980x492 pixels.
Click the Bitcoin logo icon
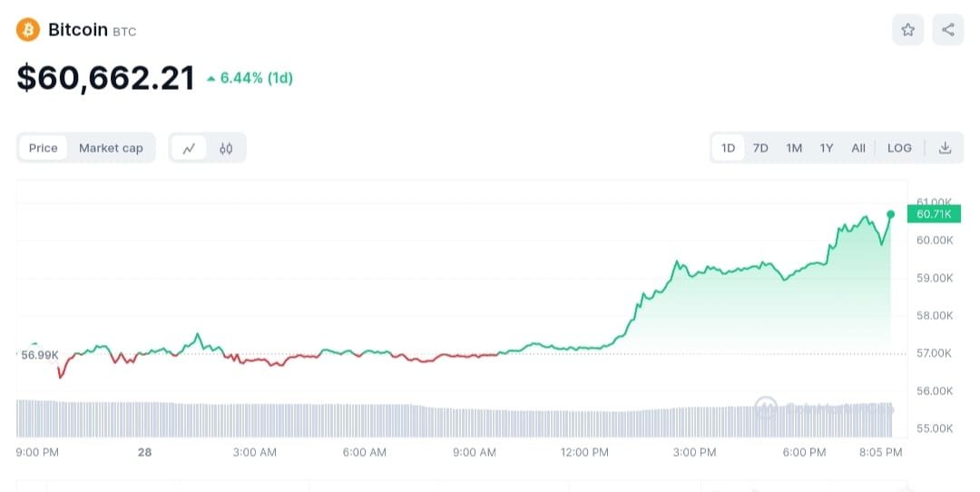click(28, 30)
